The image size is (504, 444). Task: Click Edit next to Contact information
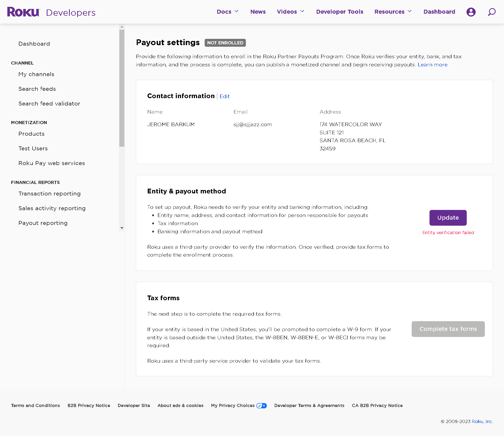[x=225, y=97]
